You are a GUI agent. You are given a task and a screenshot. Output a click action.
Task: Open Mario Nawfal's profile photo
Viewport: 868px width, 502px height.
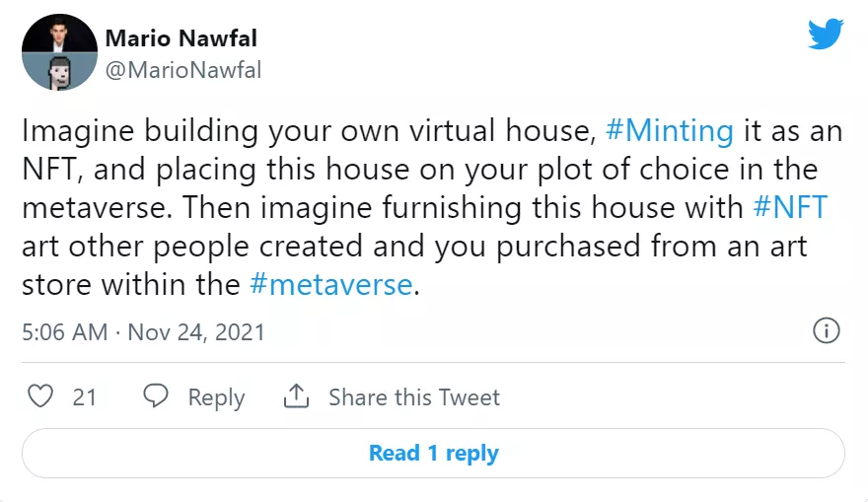pyautogui.click(x=58, y=35)
